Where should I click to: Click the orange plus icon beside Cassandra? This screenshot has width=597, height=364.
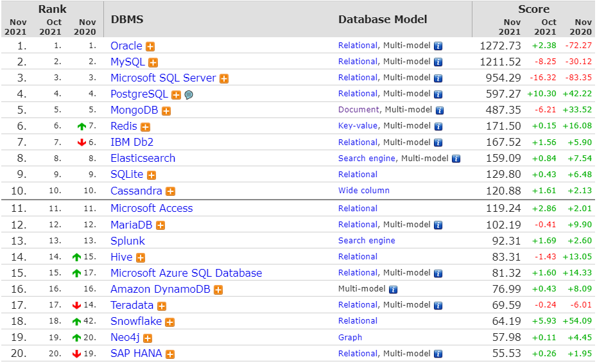pos(170,191)
